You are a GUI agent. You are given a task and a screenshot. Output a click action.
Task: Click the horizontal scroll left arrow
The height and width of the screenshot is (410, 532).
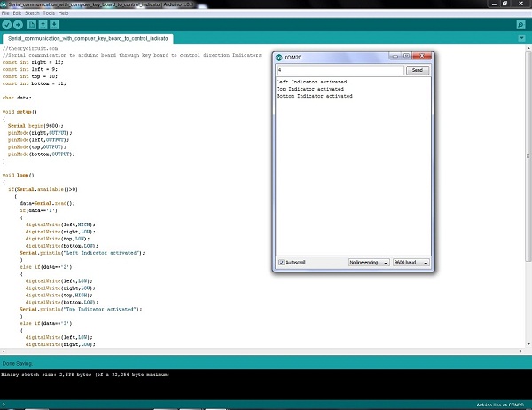[3, 351]
